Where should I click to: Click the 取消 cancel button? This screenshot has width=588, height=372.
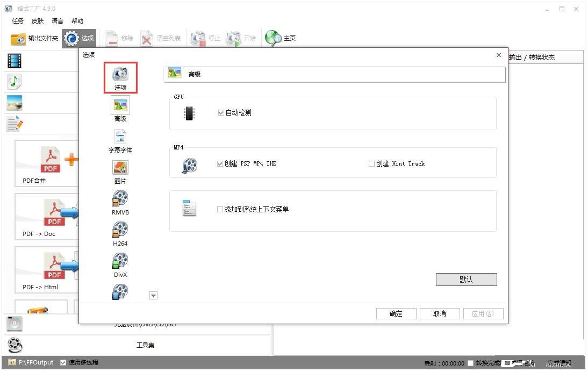pos(440,313)
